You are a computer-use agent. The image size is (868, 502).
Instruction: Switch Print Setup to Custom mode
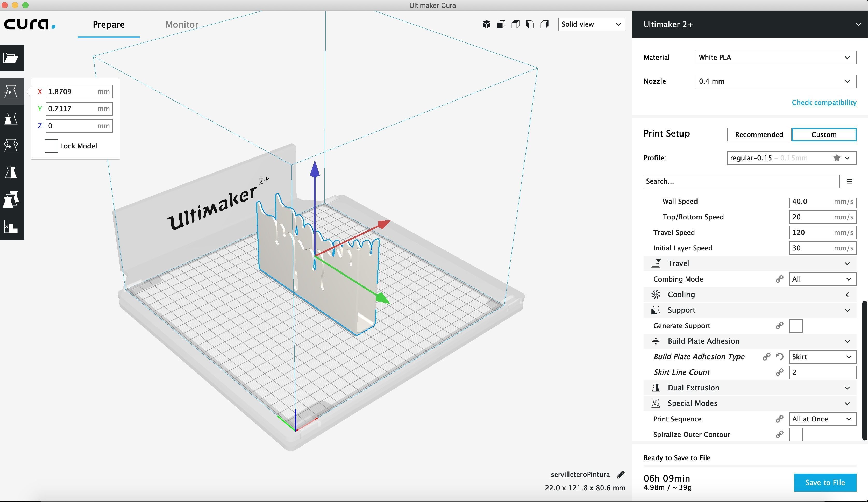(824, 135)
